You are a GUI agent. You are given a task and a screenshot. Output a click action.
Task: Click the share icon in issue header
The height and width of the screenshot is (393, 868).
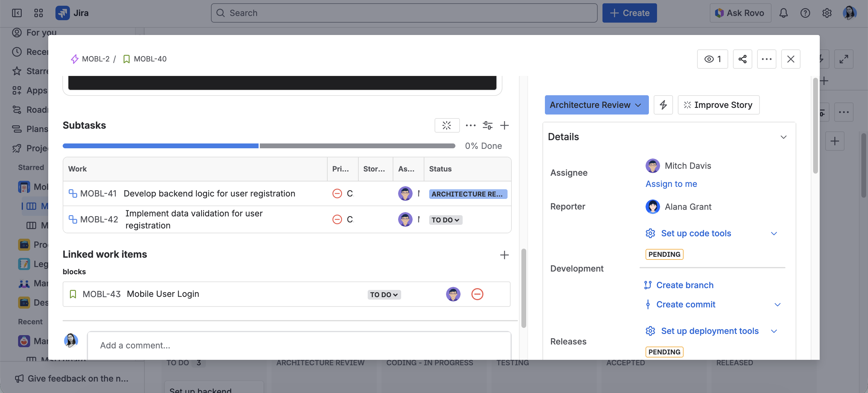tap(742, 59)
